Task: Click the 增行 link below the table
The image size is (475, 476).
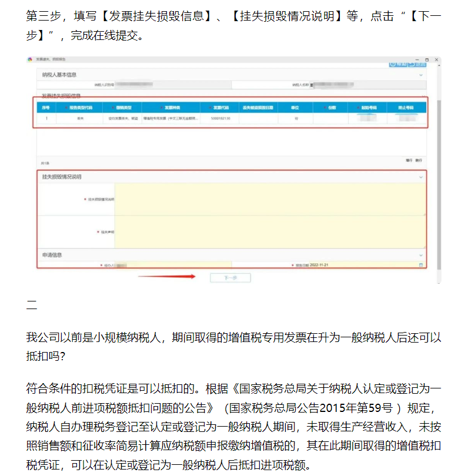Action: pyautogui.click(x=409, y=160)
